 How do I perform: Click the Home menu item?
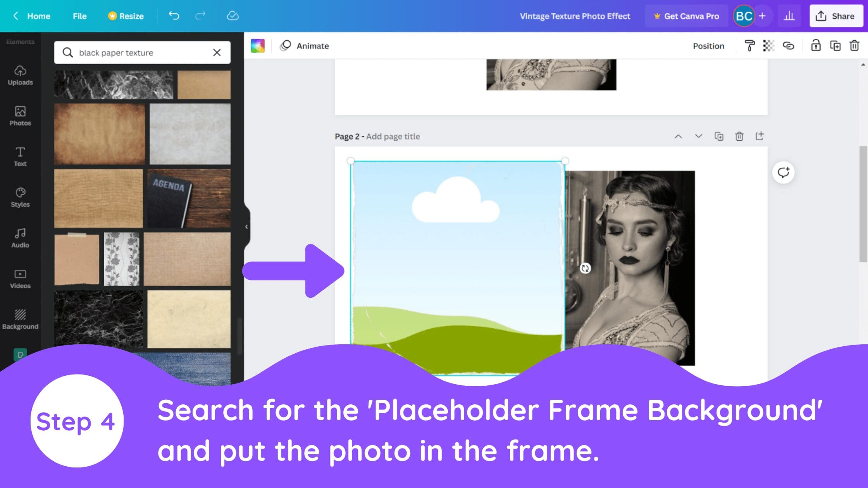[32, 16]
